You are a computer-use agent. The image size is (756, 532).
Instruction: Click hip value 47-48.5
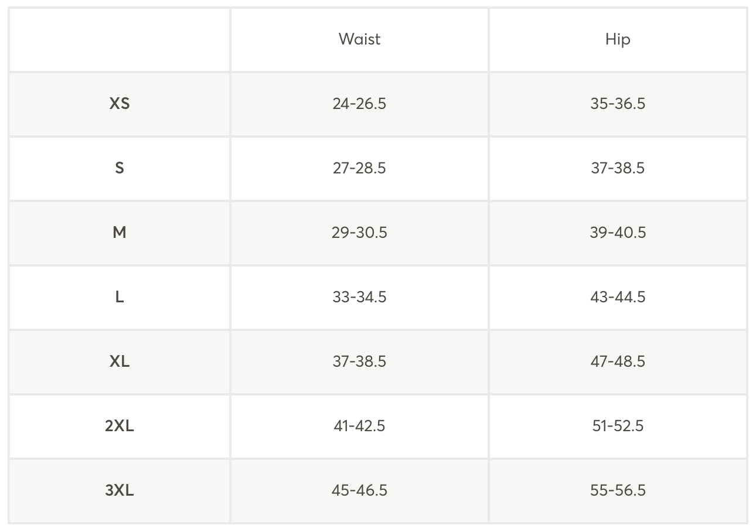pyautogui.click(x=618, y=362)
